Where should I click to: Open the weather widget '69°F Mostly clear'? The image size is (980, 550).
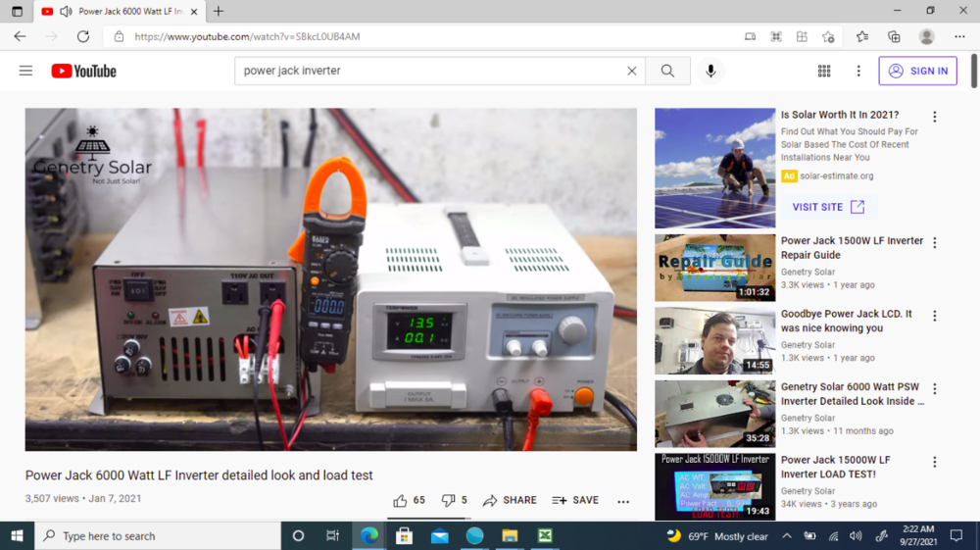pos(717,536)
